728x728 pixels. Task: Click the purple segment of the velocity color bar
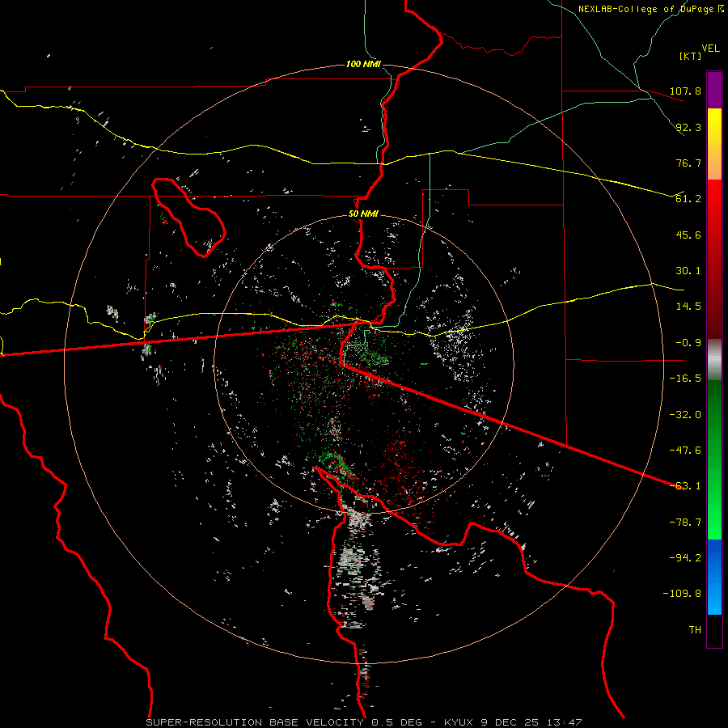(714, 91)
